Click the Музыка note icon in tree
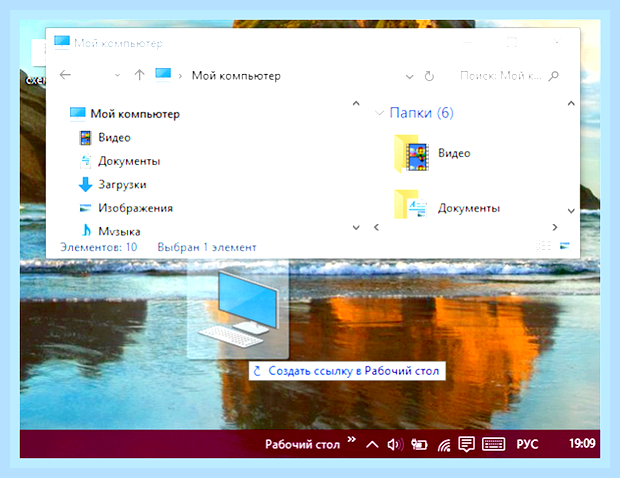This screenshot has width=620, height=478. tap(86, 230)
